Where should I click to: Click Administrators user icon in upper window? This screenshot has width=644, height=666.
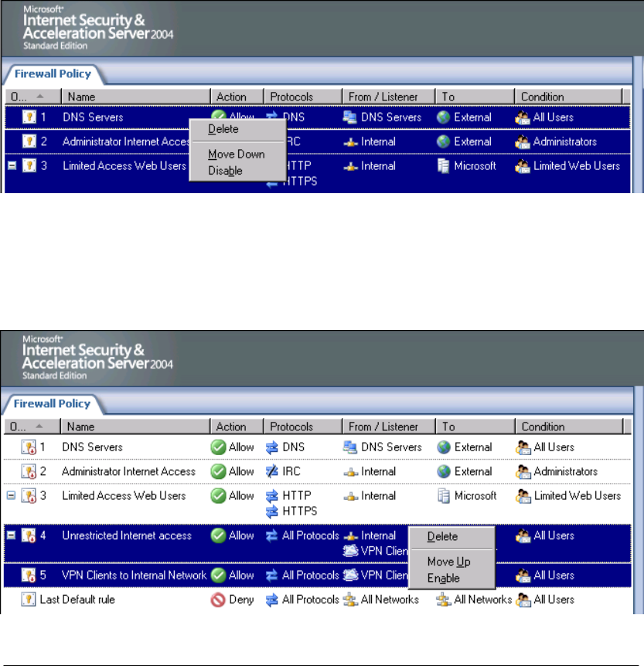coord(523,142)
